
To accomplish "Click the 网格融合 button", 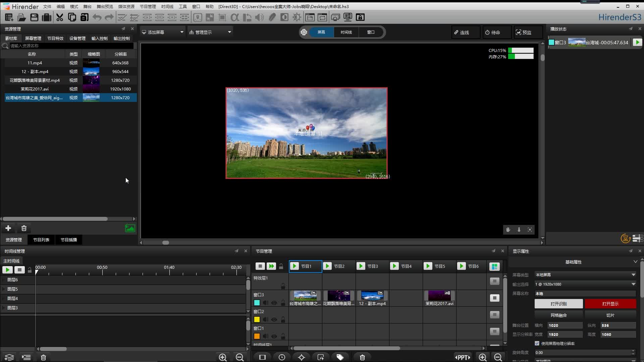I will (558, 315).
